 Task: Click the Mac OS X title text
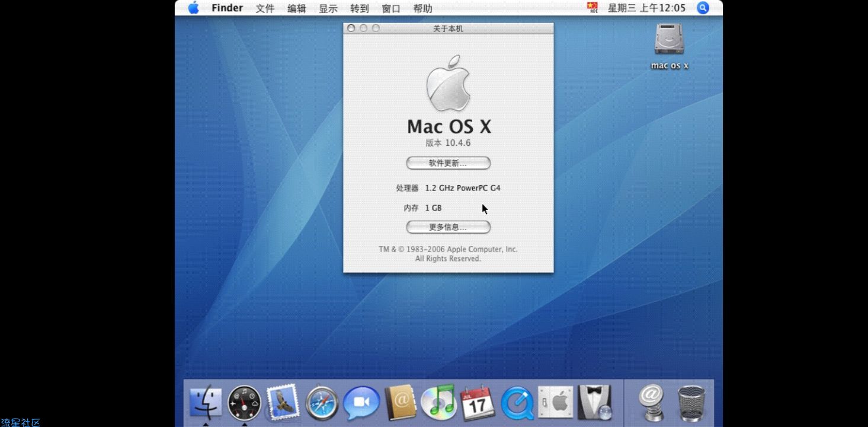[449, 126]
